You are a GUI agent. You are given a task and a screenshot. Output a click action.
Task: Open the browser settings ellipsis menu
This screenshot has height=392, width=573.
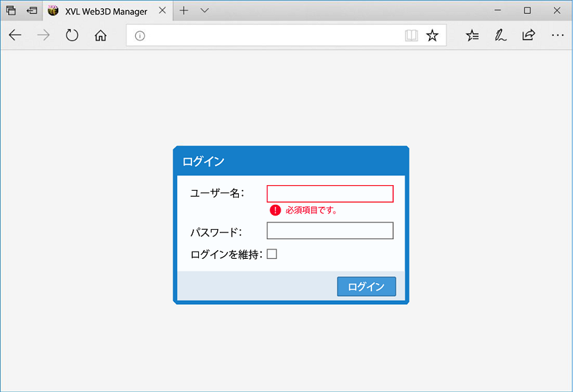click(557, 35)
